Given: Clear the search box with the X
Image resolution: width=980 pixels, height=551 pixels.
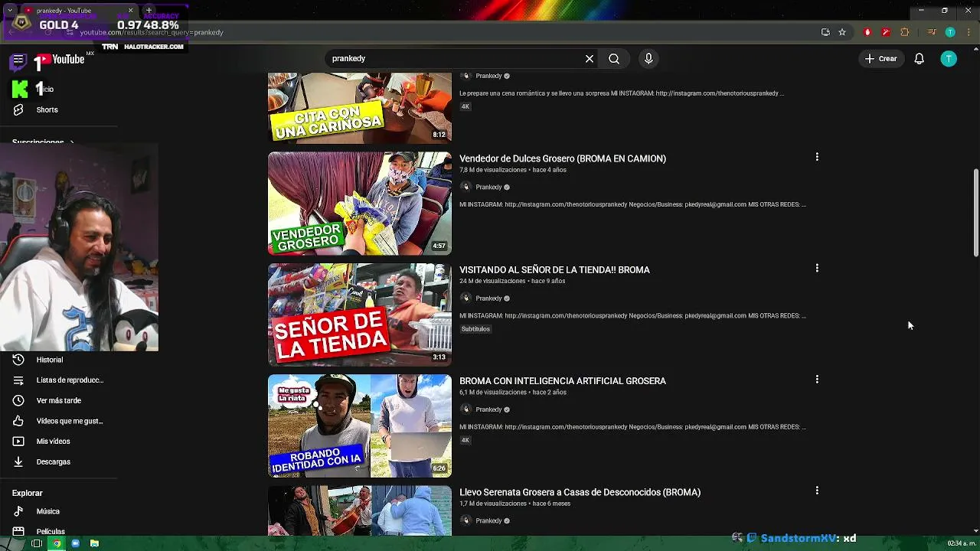Looking at the screenshot, I should point(590,59).
